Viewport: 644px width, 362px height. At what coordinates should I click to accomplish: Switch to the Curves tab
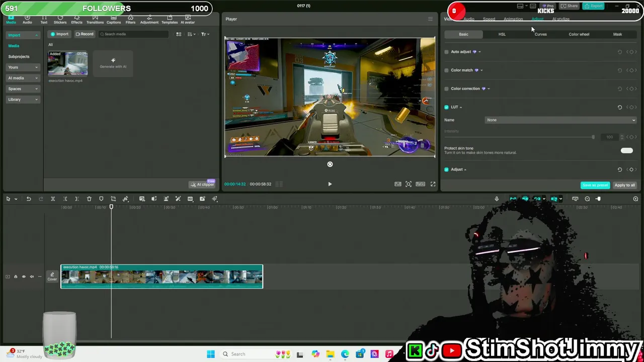(x=540, y=34)
